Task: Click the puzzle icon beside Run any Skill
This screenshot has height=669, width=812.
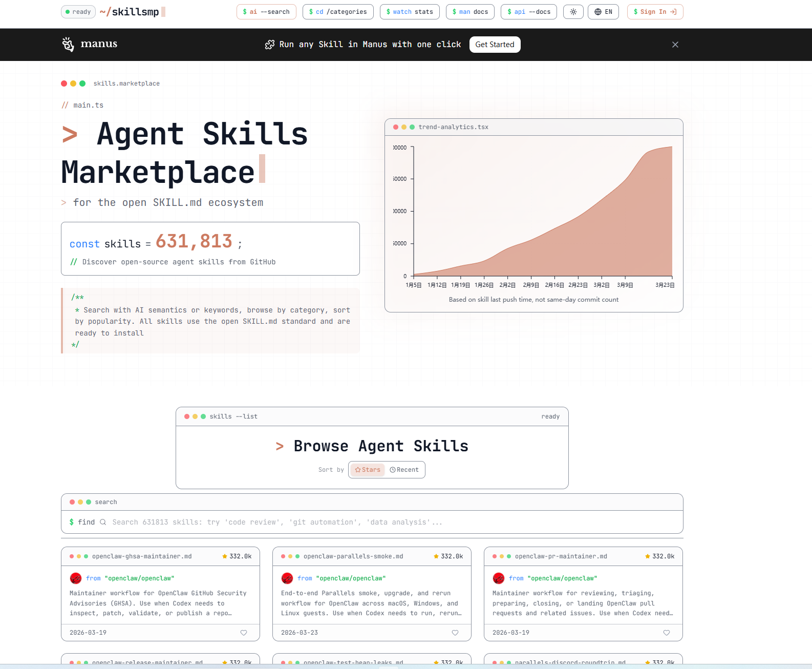Action: coord(270,45)
